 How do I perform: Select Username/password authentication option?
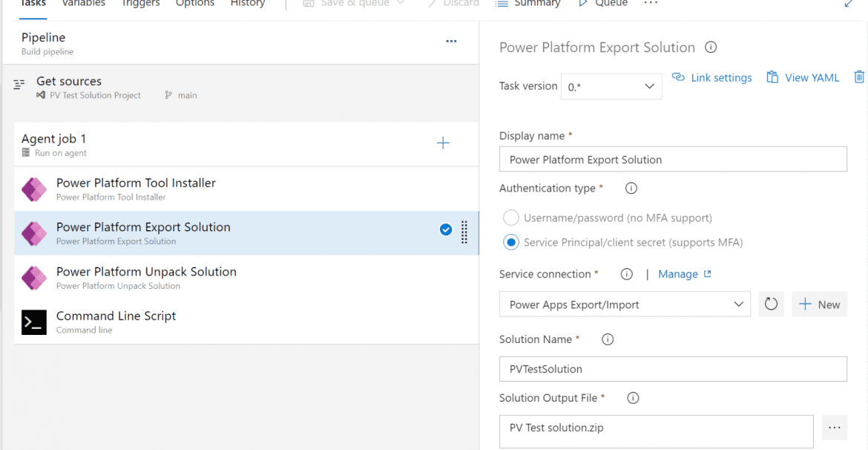coord(608,218)
